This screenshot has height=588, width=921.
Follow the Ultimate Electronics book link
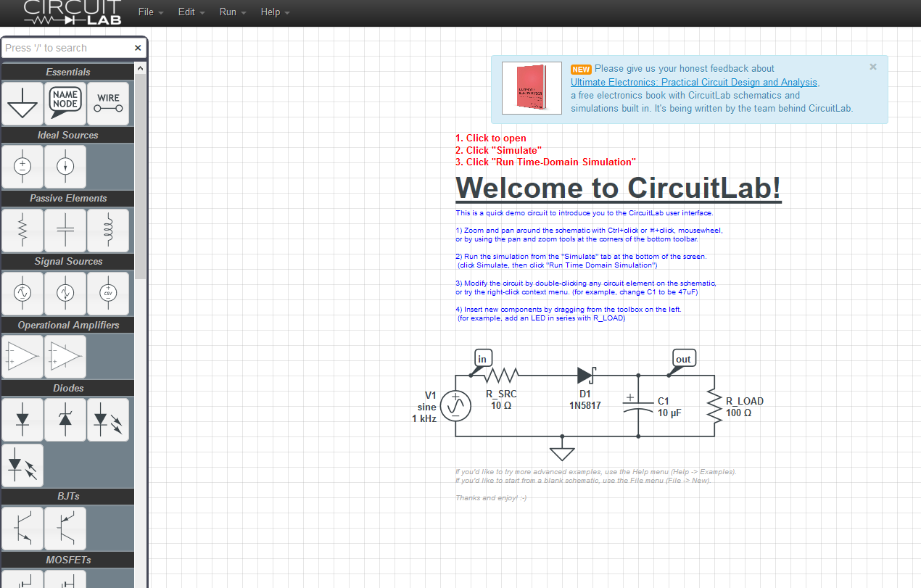coord(693,82)
